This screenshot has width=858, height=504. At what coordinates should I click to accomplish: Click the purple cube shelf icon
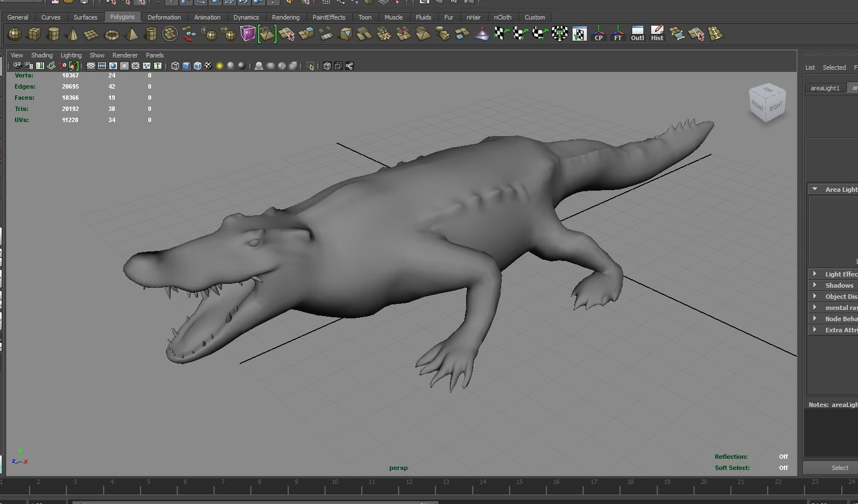(248, 35)
